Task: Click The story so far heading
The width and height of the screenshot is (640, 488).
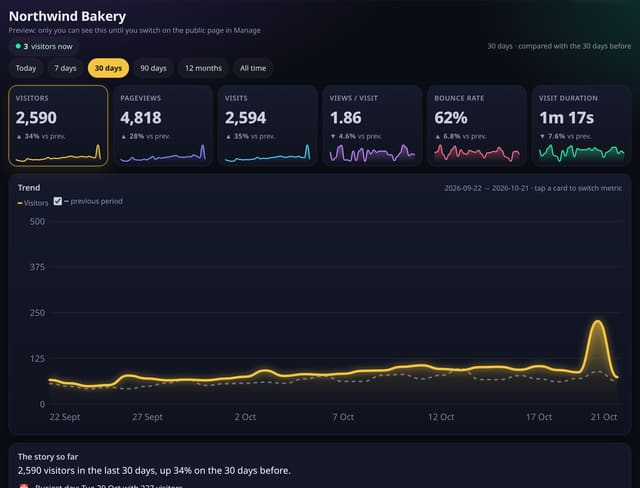Action: click(48, 457)
